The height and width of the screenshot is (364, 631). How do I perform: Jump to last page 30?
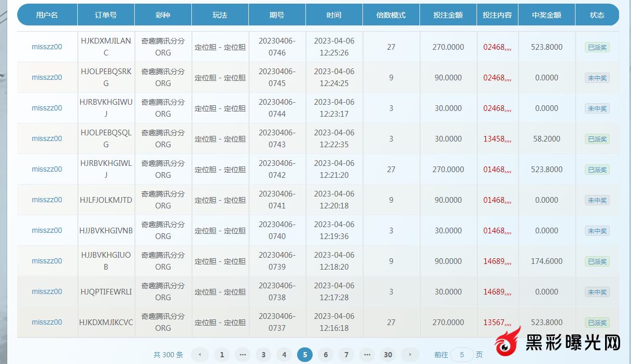388,355
